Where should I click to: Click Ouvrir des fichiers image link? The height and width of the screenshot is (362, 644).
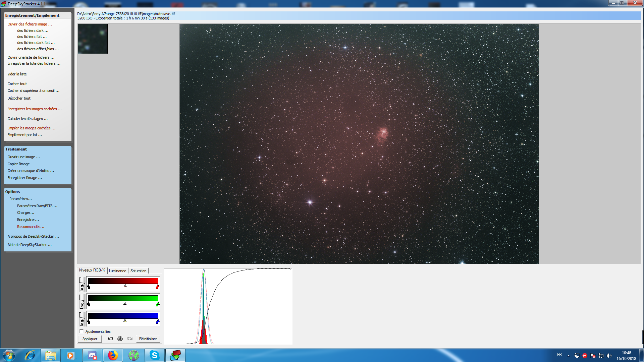pos(30,24)
